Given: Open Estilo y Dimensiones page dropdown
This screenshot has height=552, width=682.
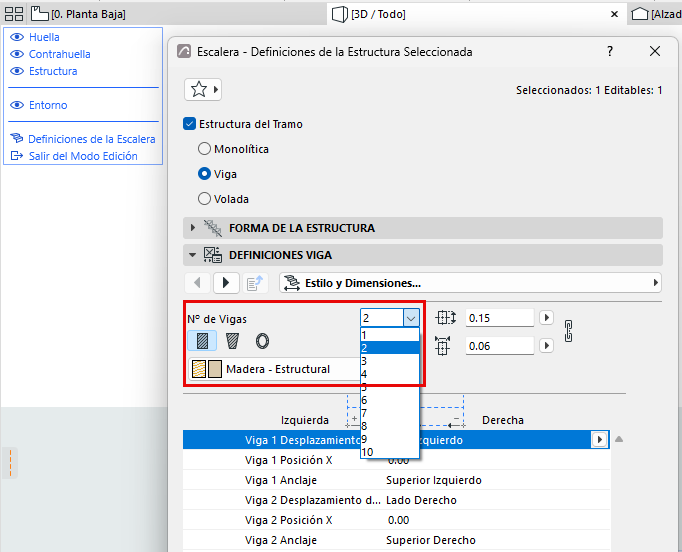Looking at the screenshot, I should 471,283.
